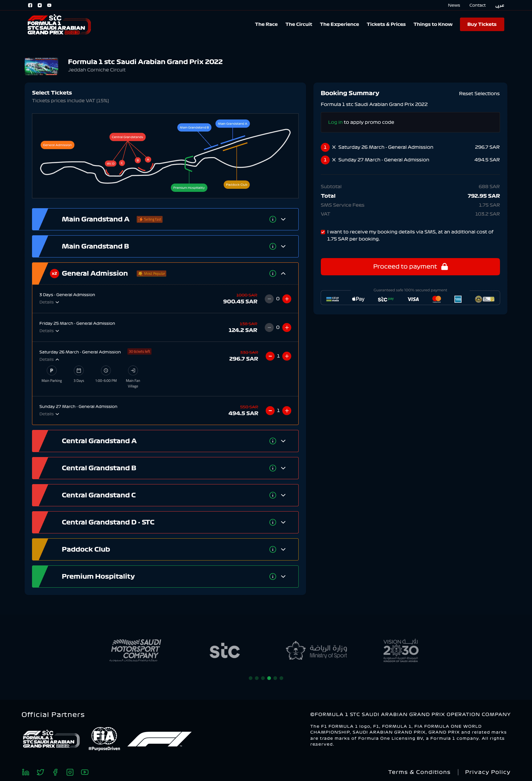The width and height of the screenshot is (532, 781).
Task: Show info for Premium Hospitality
Action: 273,576
